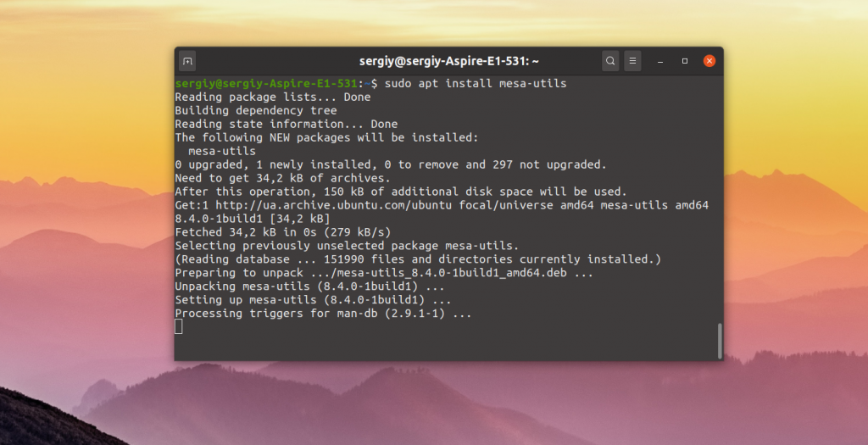Screen dimensions: 868x445
Task: Click 'Setting up mesa-utils' line
Action: pos(314,300)
